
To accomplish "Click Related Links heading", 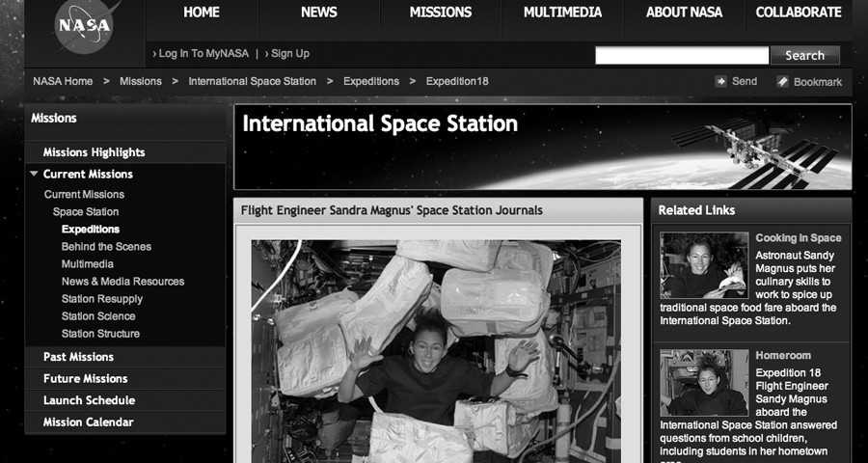I will (696, 210).
